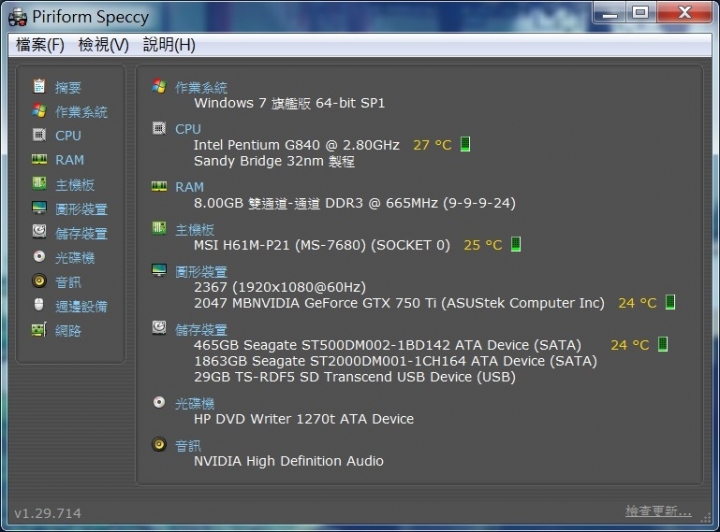Click the 週邊設備 mouse icon in sidebar
Screen dimensions: 720x532
coord(39,304)
